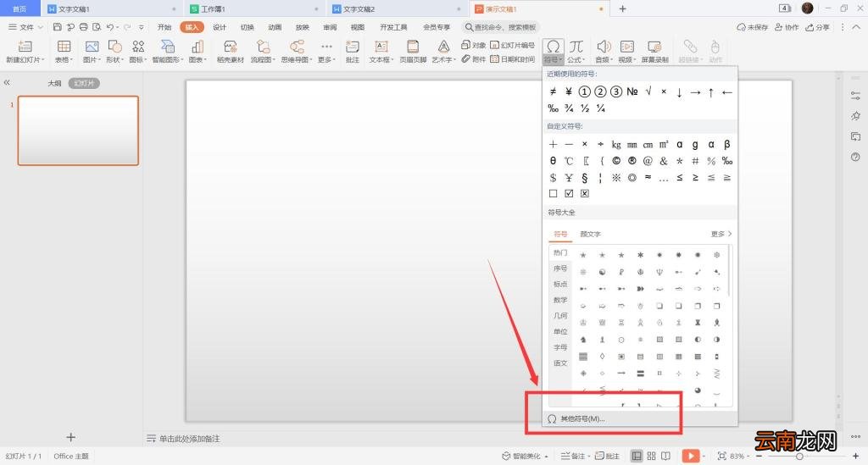Insert the © copyright symbol
The image size is (868, 465).
pyautogui.click(x=616, y=161)
